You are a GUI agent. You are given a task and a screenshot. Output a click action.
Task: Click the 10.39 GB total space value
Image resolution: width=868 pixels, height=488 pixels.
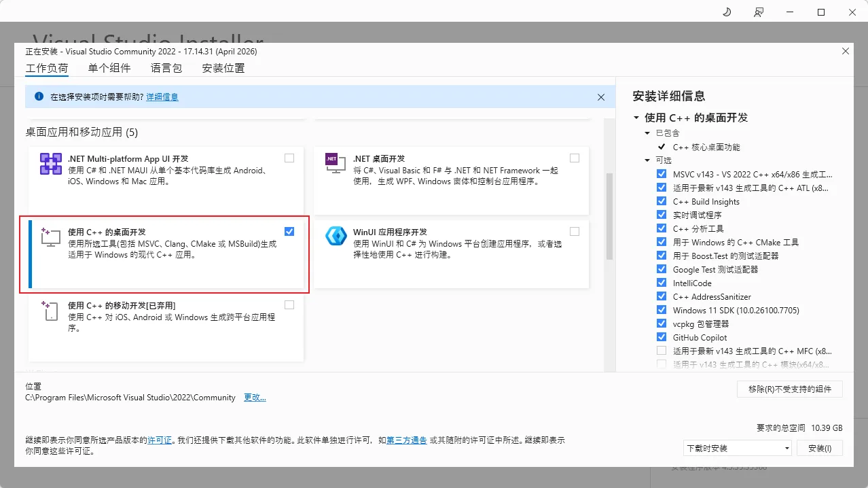(827, 428)
